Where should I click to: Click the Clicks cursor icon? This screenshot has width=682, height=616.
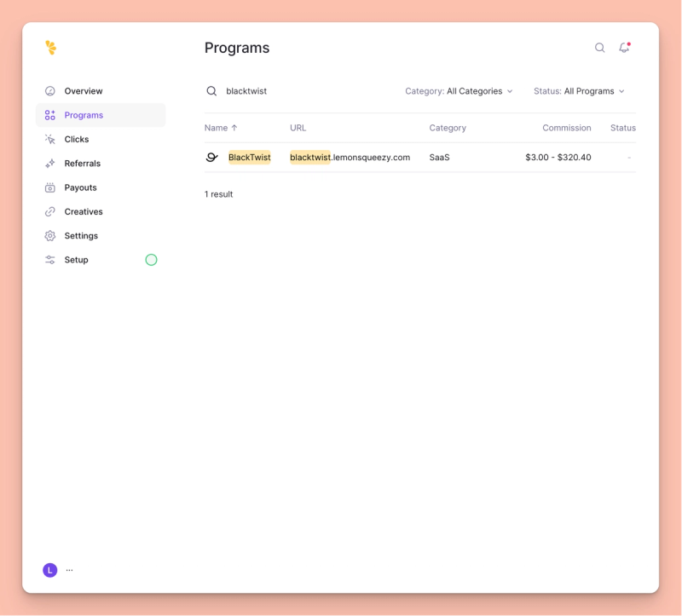point(50,139)
